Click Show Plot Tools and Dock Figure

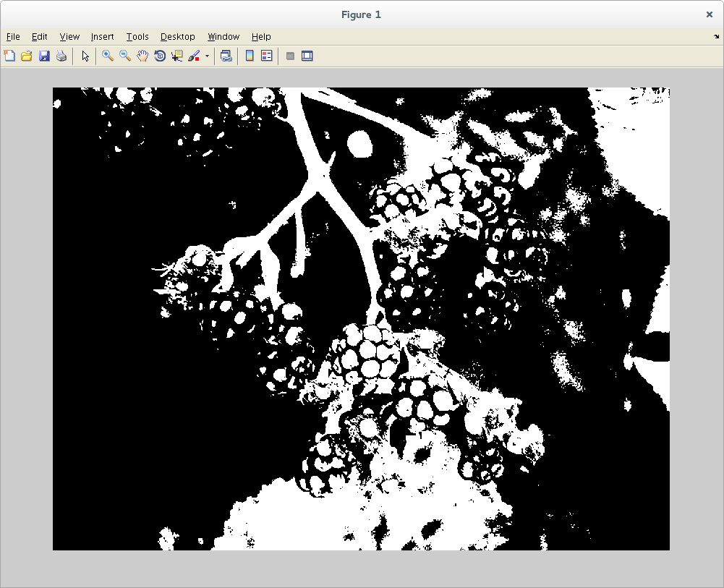307,56
